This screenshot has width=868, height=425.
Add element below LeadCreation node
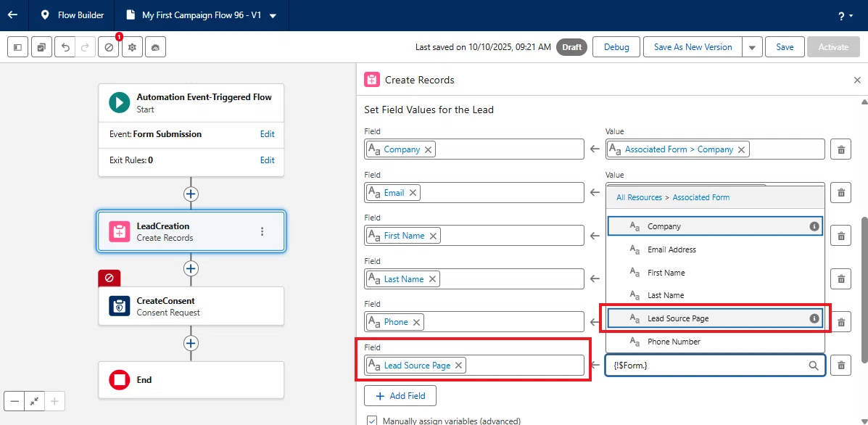[x=191, y=268]
